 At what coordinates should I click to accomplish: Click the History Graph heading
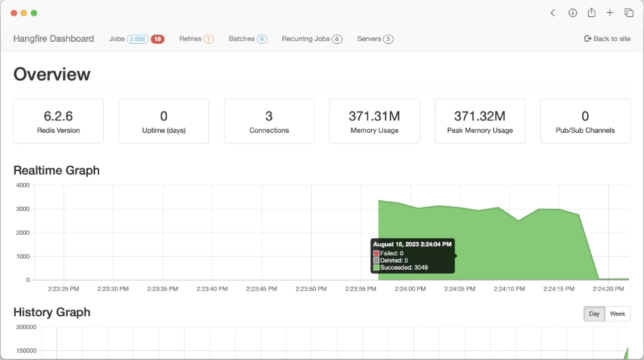coord(52,312)
